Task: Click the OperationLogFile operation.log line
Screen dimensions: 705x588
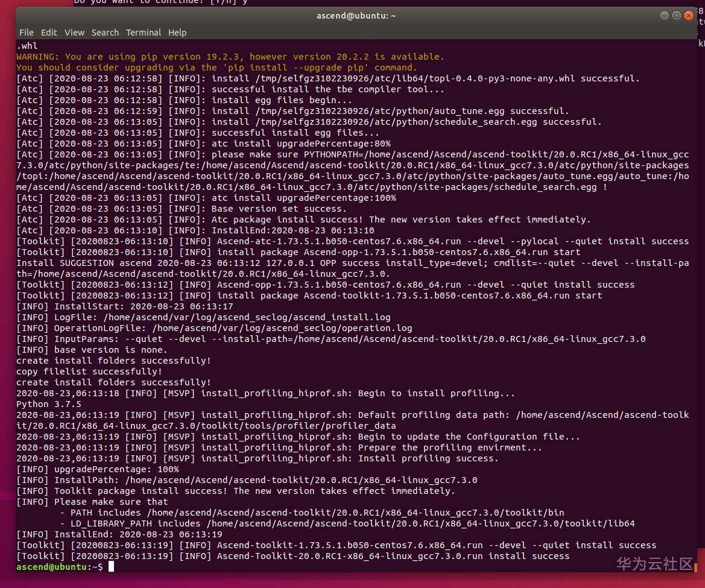Action: [214, 327]
